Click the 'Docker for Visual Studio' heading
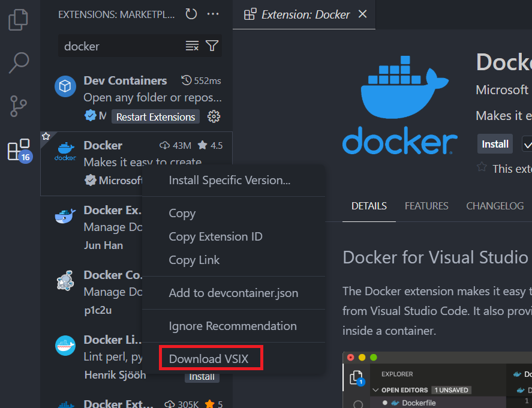 tap(435, 257)
